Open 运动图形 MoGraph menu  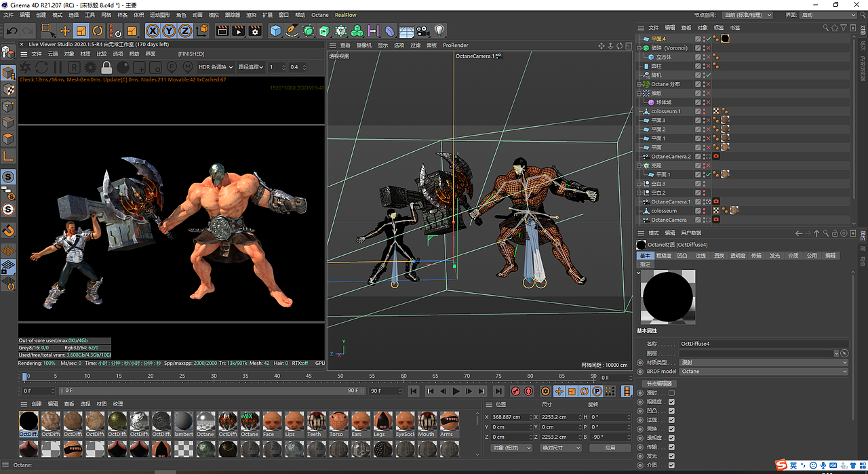pyautogui.click(x=160, y=15)
